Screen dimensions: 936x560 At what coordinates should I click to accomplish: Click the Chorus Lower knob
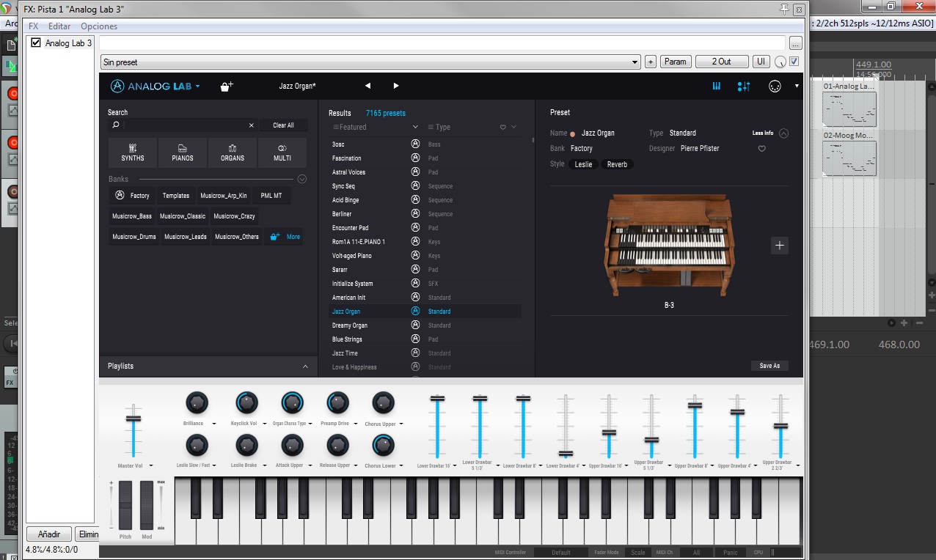click(x=383, y=445)
